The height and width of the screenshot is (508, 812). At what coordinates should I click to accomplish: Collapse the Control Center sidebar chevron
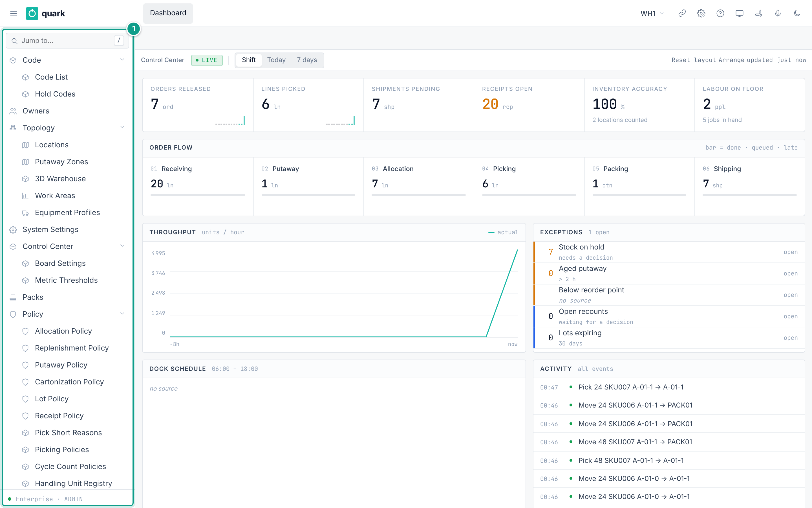tap(122, 246)
